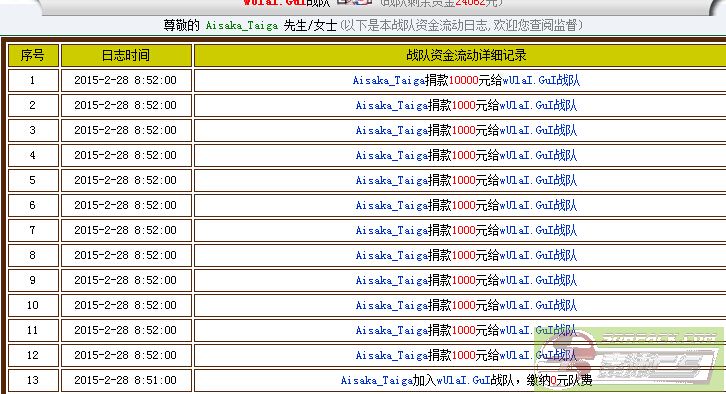The width and height of the screenshot is (726, 394).
Task: Click the timestamp 2015-2-28 8:51:00
Action: pyautogui.click(x=125, y=380)
